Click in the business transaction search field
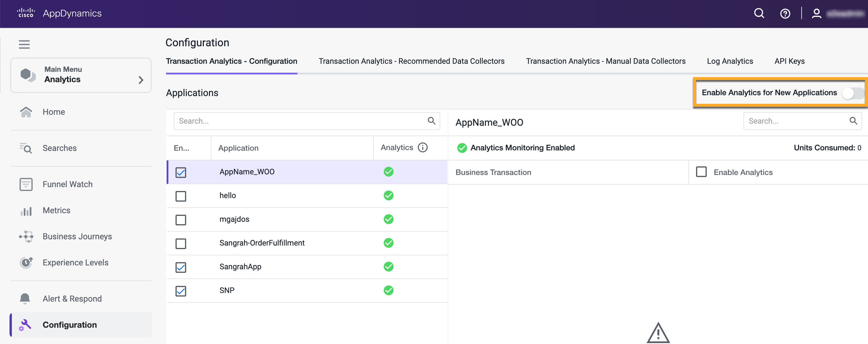The width and height of the screenshot is (868, 344). [802, 121]
